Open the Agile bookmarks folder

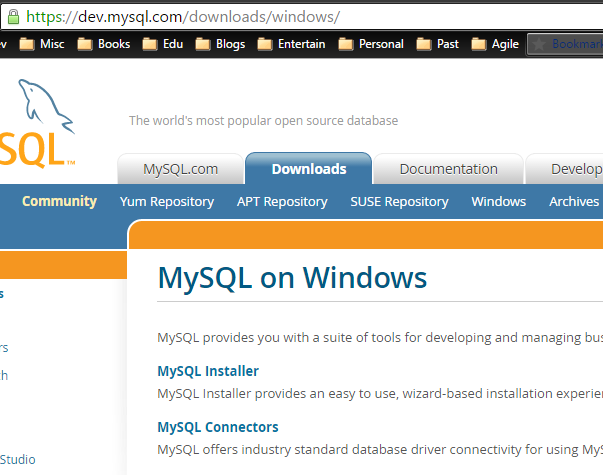coord(495,44)
